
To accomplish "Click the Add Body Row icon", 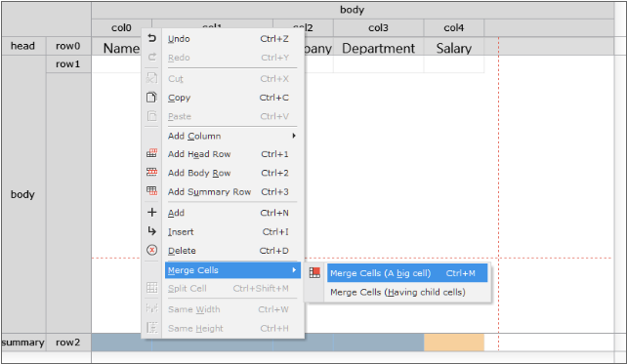I will pos(151,172).
